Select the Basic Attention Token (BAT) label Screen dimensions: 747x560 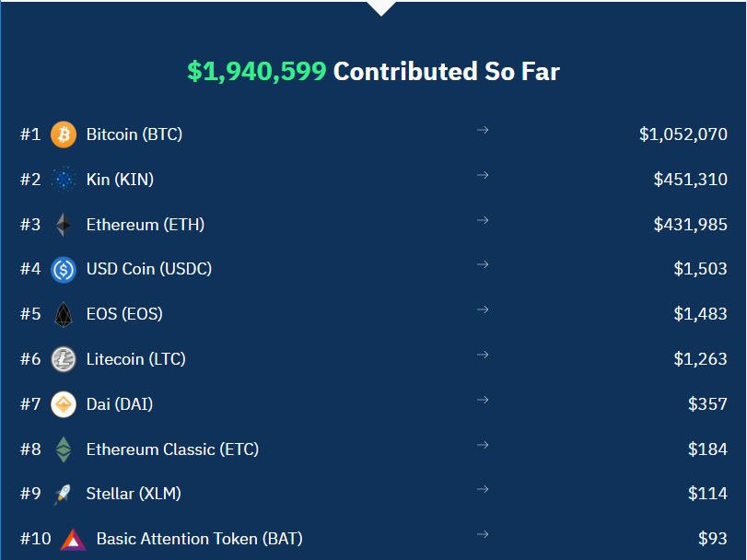199,539
